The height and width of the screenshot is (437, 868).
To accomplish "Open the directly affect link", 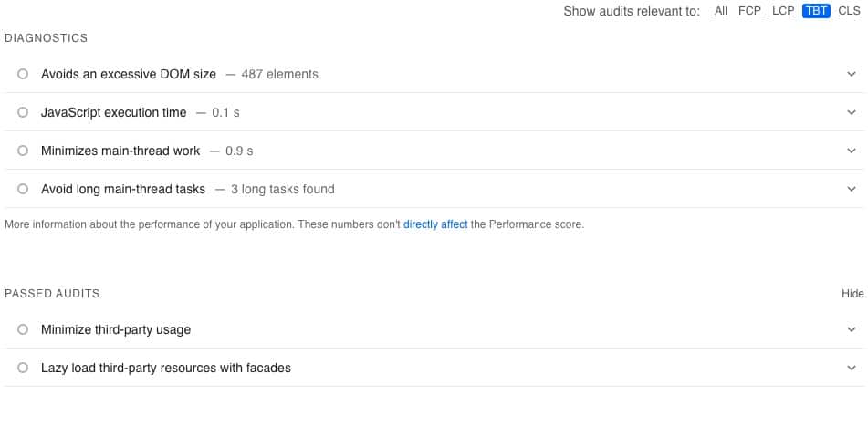I will 435,224.
